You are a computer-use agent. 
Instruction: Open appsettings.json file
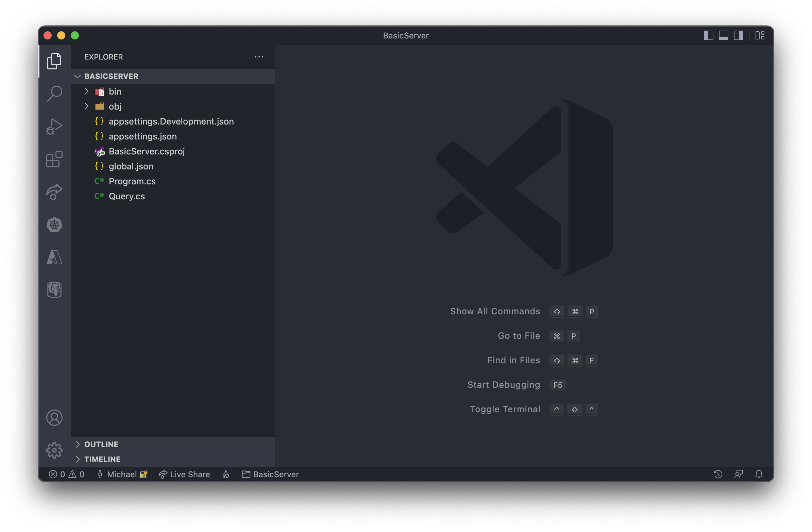click(173, 136)
